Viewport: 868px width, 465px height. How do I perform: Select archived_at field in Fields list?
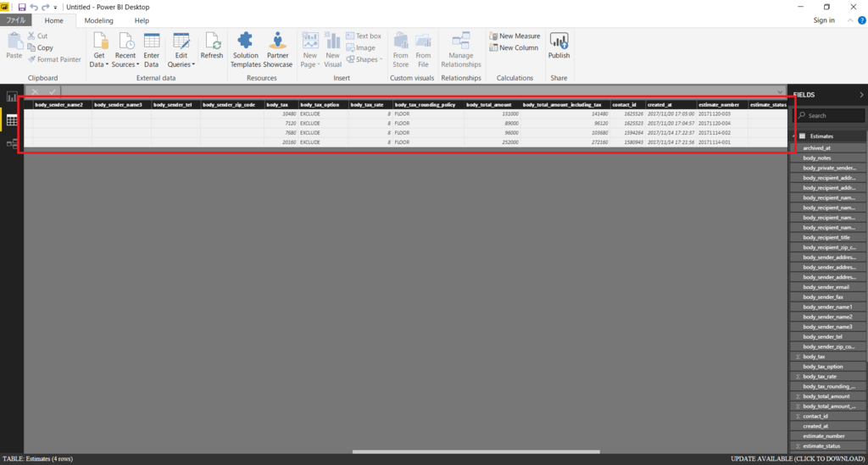pyautogui.click(x=827, y=148)
